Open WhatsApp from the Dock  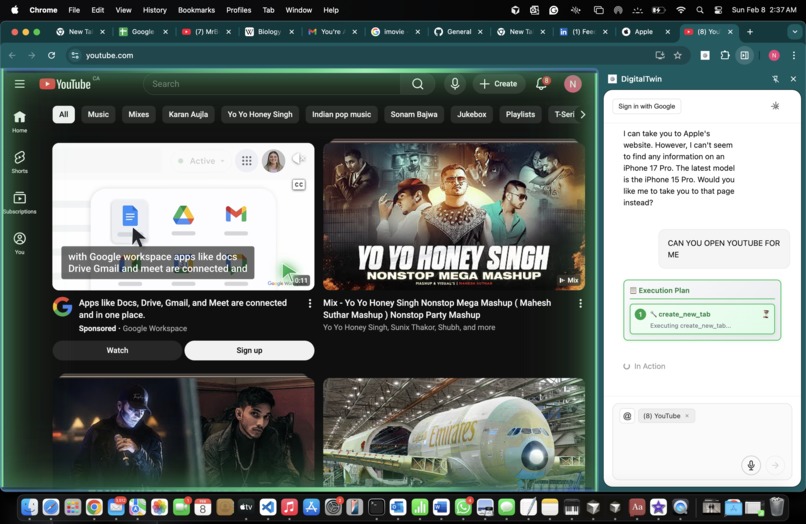point(463,507)
